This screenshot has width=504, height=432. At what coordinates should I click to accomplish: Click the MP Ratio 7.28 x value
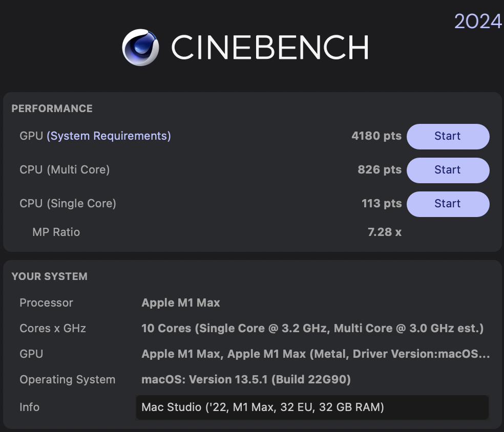[x=384, y=232]
